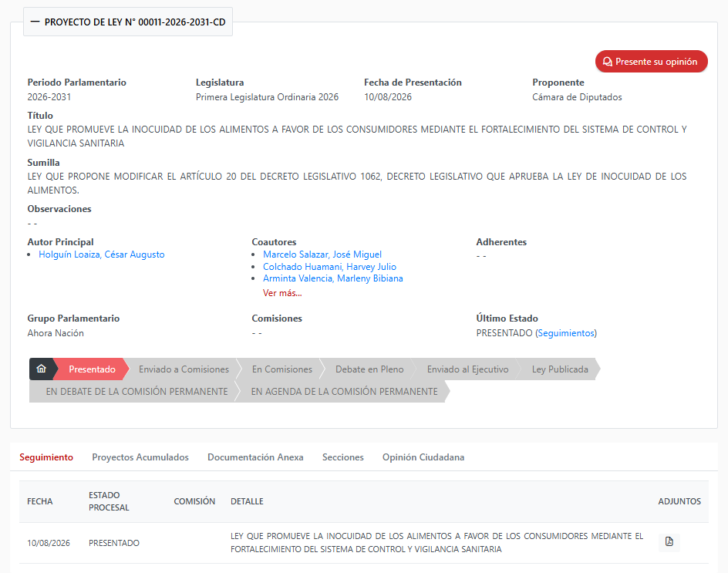The height and width of the screenshot is (573, 728).
Task: Select the Presentado stage
Action: click(92, 369)
